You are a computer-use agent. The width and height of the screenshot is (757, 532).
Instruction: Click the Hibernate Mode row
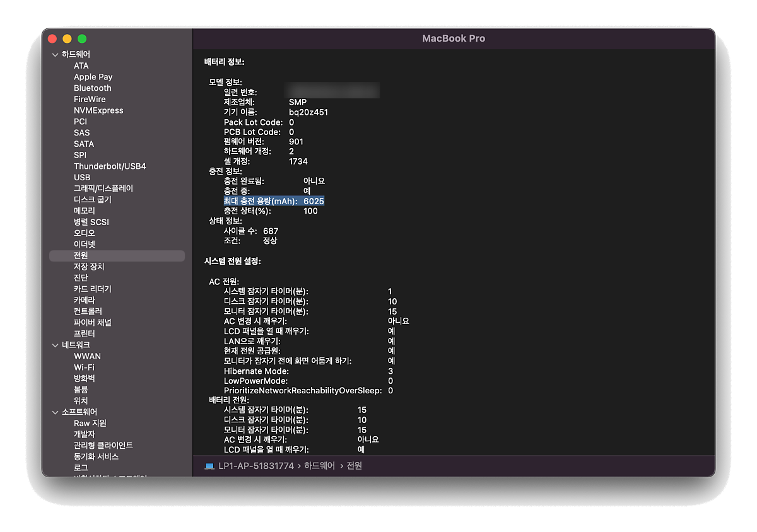308,371
